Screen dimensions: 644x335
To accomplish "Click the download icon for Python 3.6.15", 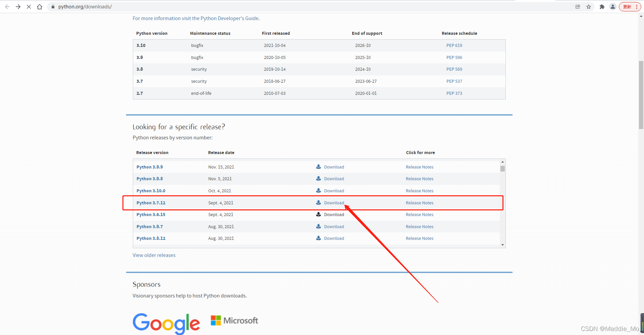I will coord(319,214).
